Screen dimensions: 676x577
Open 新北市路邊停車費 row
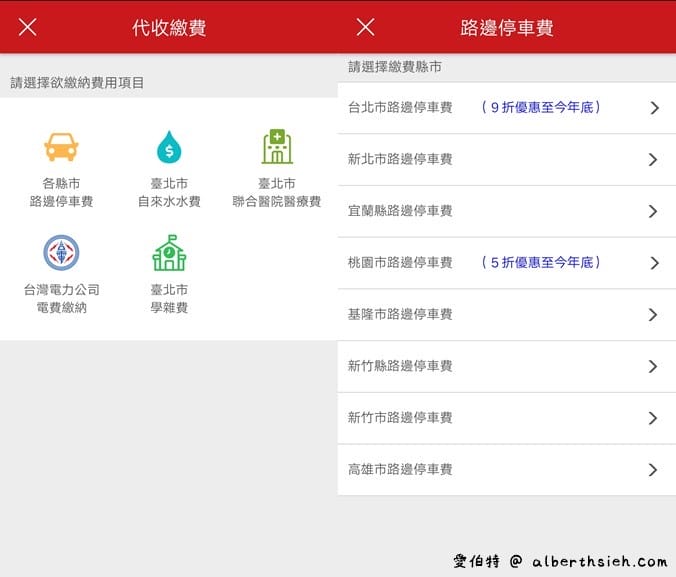(x=507, y=160)
